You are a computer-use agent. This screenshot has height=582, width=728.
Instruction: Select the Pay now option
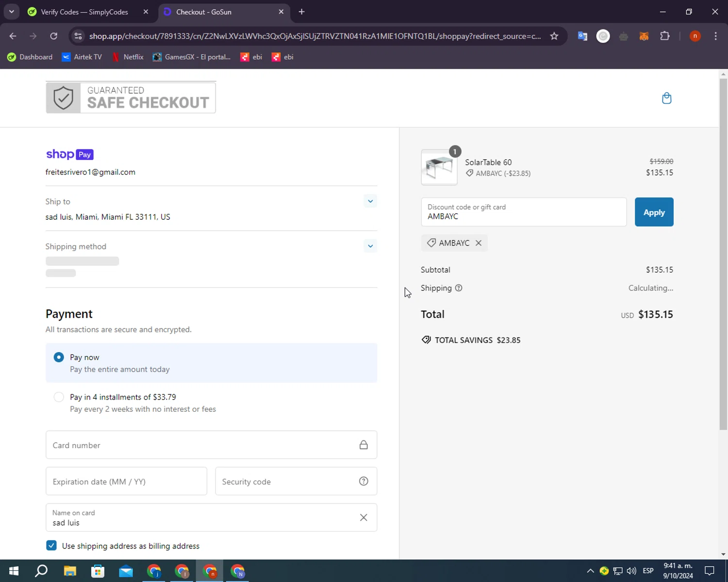[211, 363]
